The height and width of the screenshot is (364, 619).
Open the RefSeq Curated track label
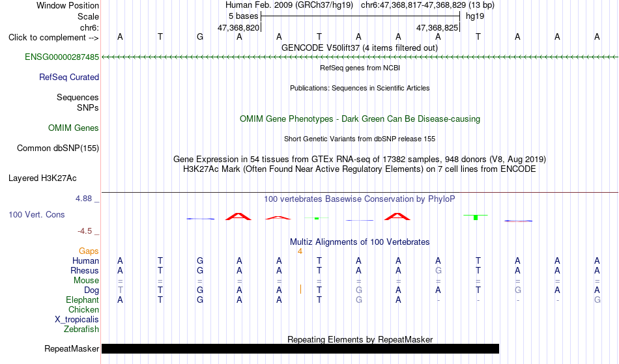[x=68, y=77]
